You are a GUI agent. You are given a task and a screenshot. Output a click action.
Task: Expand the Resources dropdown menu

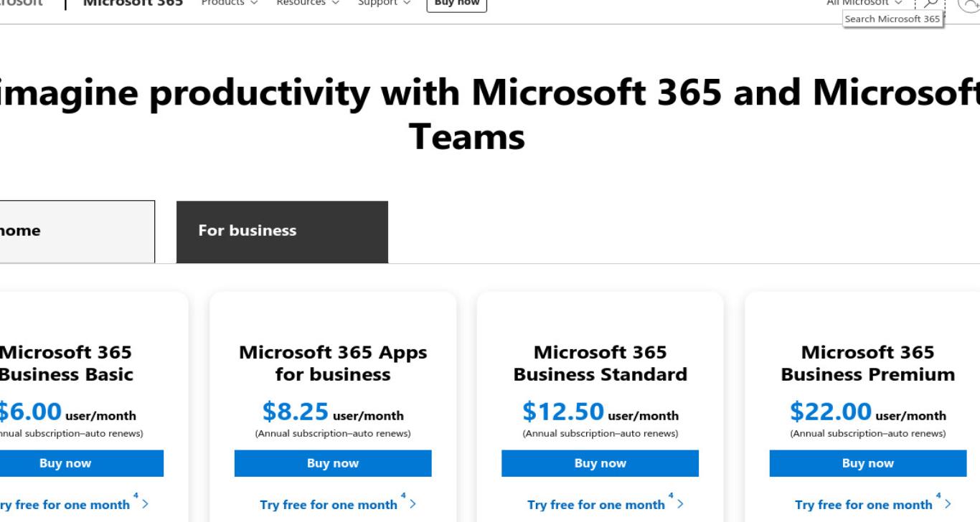(x=308, y=4)
